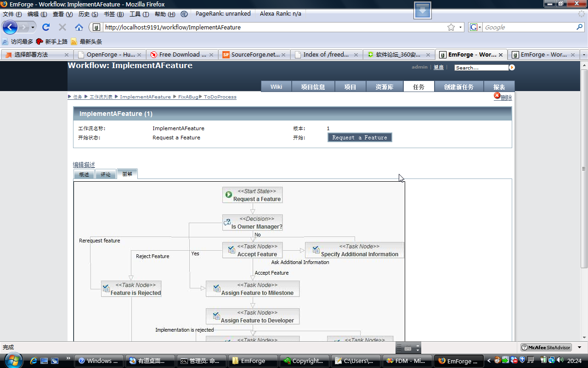Click the Windows Start orb

pyautogui.click(x=12, y=360)
